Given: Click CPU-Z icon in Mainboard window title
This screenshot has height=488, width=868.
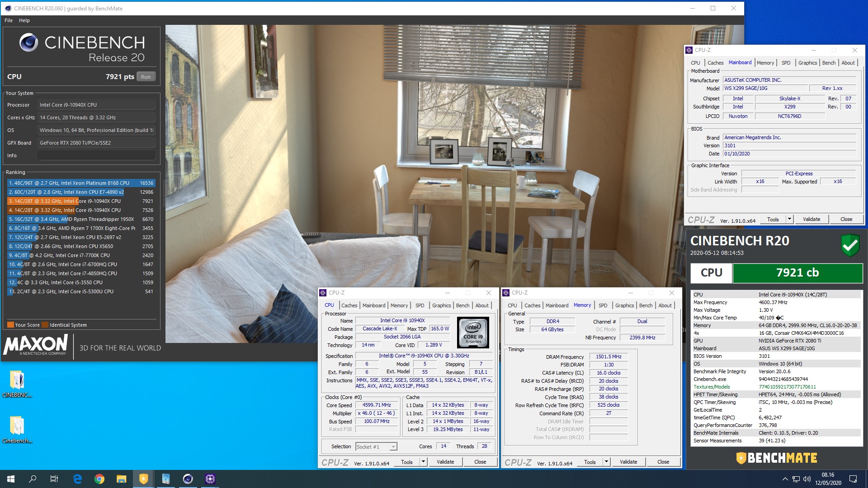Looking at the screenshot, I should (x=689, y=50).
